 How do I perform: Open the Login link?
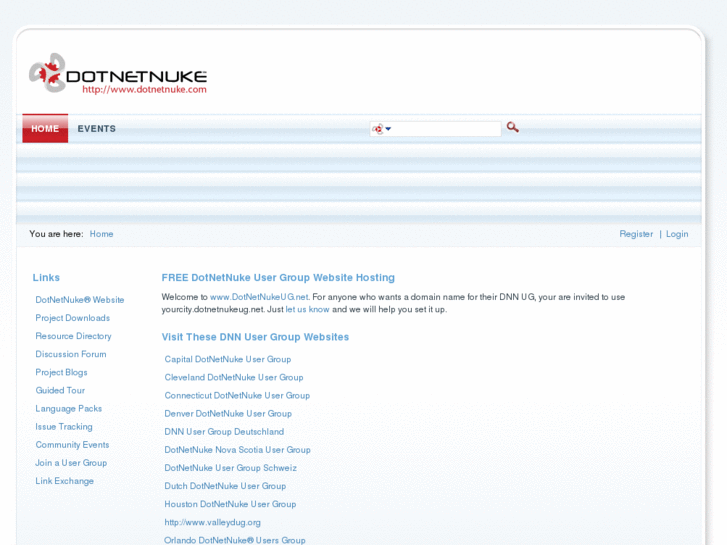(x=677, y=234)
